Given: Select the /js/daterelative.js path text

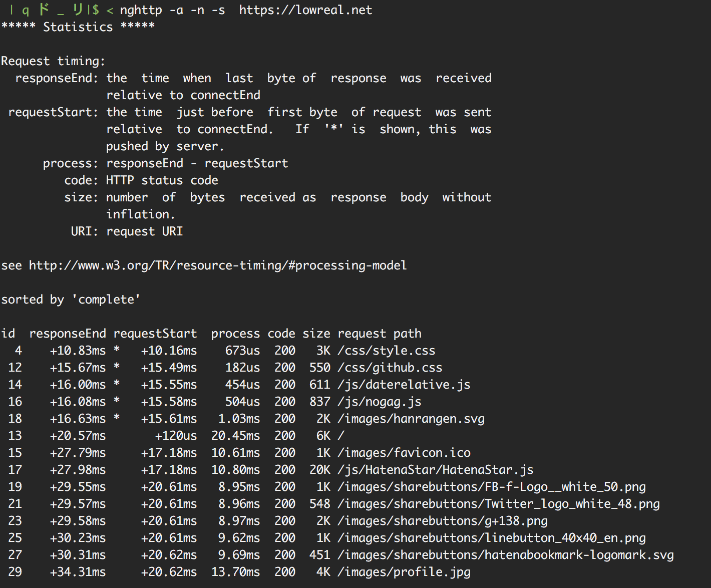Looking at the screenshot, I should point(404,385).
